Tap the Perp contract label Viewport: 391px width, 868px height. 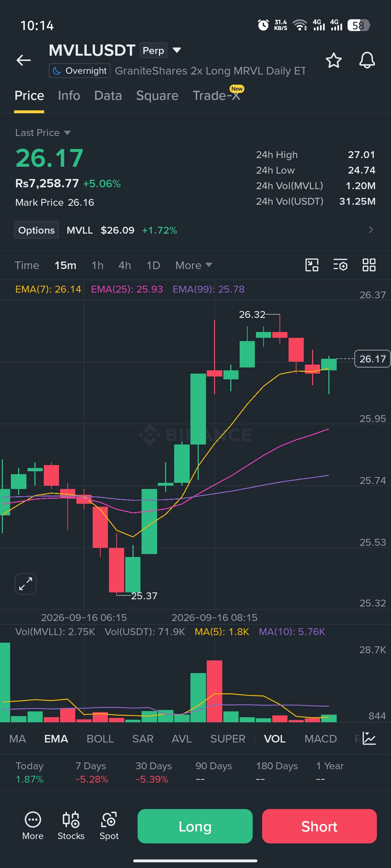coord(154,50)
